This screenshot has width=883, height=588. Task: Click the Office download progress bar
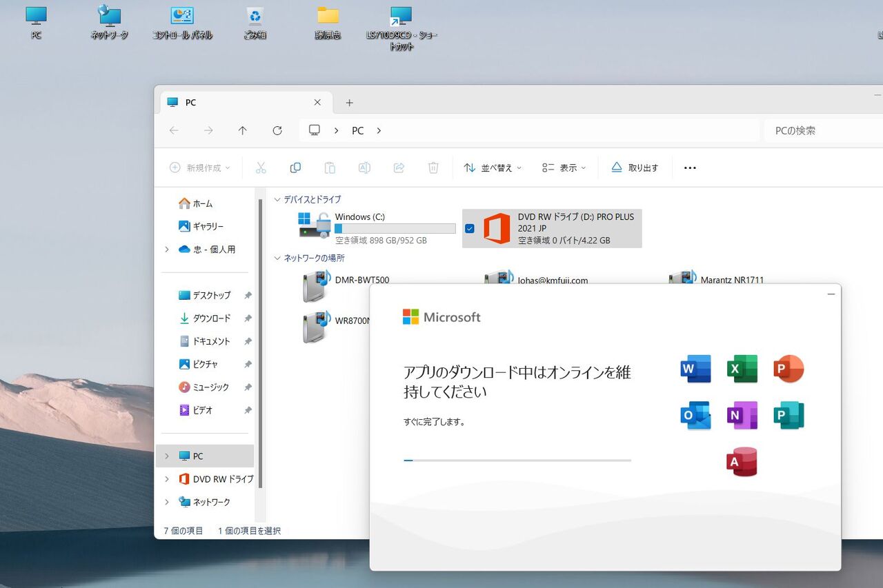tap(517, 460)
